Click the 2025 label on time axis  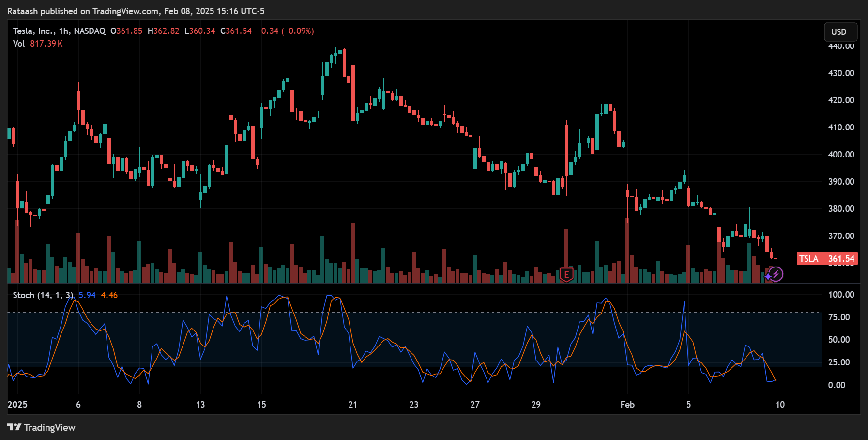pos(17,405)
